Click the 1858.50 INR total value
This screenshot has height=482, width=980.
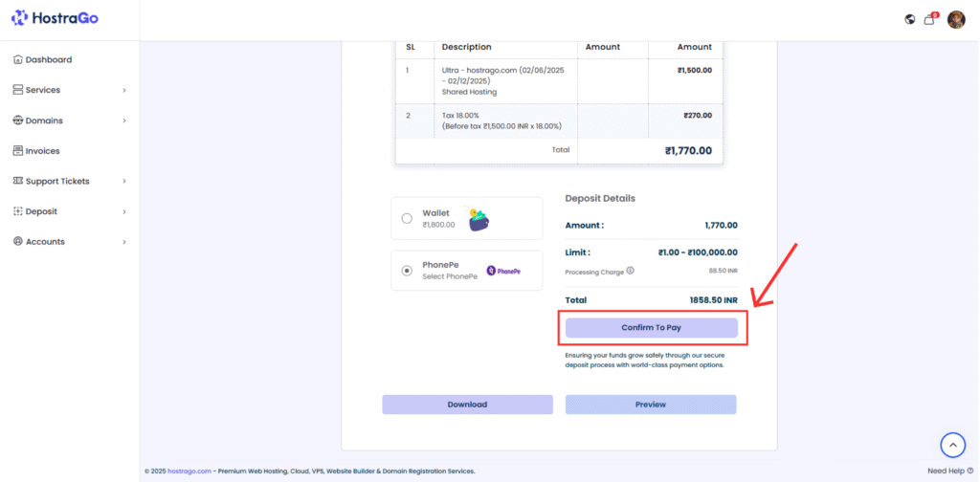714,300
